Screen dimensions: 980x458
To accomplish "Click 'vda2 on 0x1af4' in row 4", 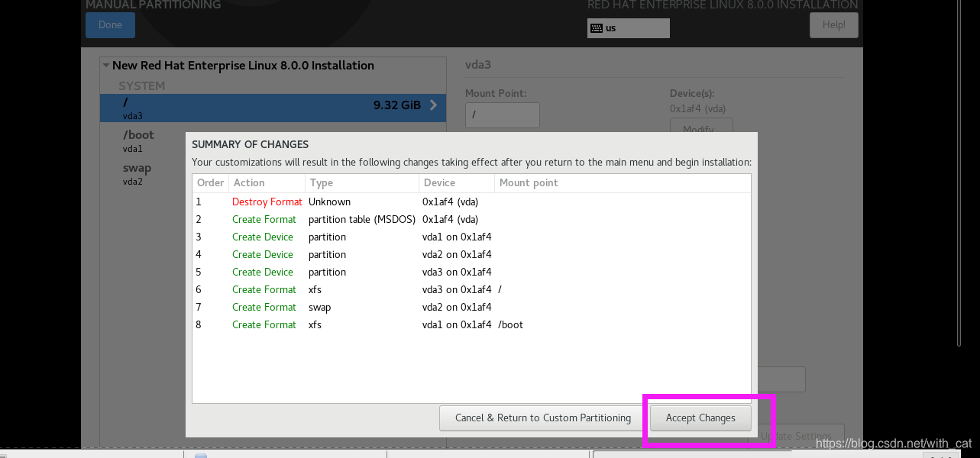I will 457,255.
